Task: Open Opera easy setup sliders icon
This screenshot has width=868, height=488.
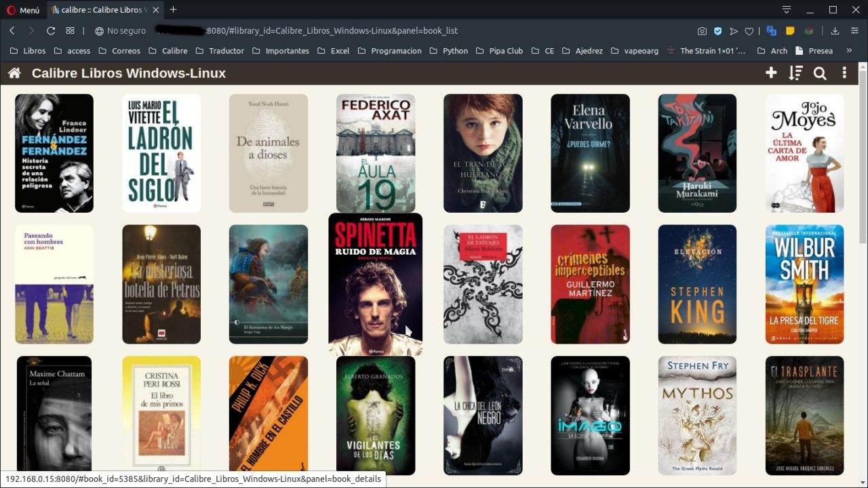Action: (x=854, y=30)
